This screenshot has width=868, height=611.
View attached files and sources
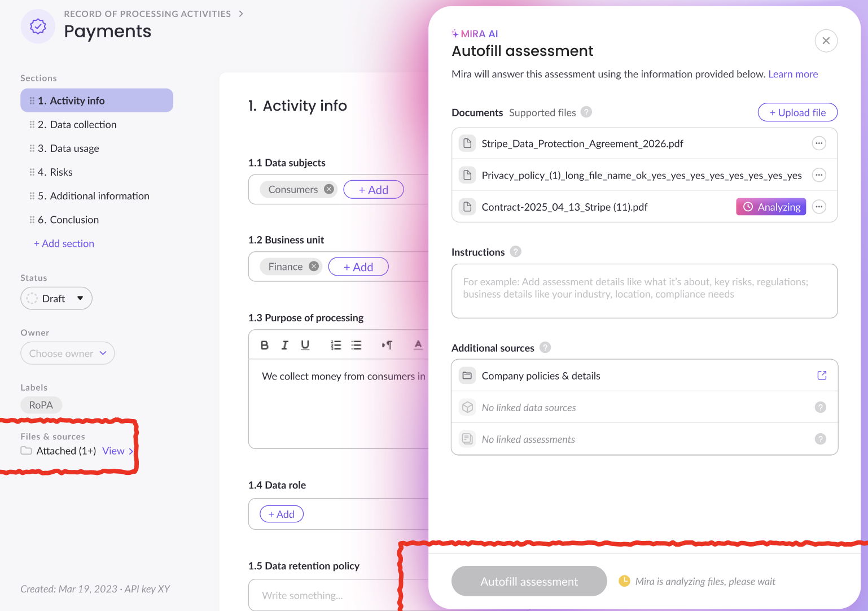pos(117,451)
